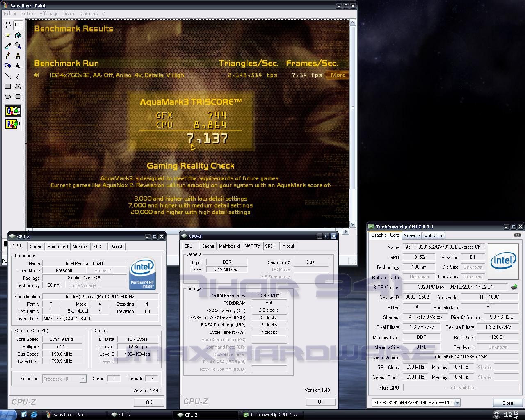This screenshot has width=525, height=420.
Task: Select the Rectangle shape tool
Action: (x=7, y=86)
